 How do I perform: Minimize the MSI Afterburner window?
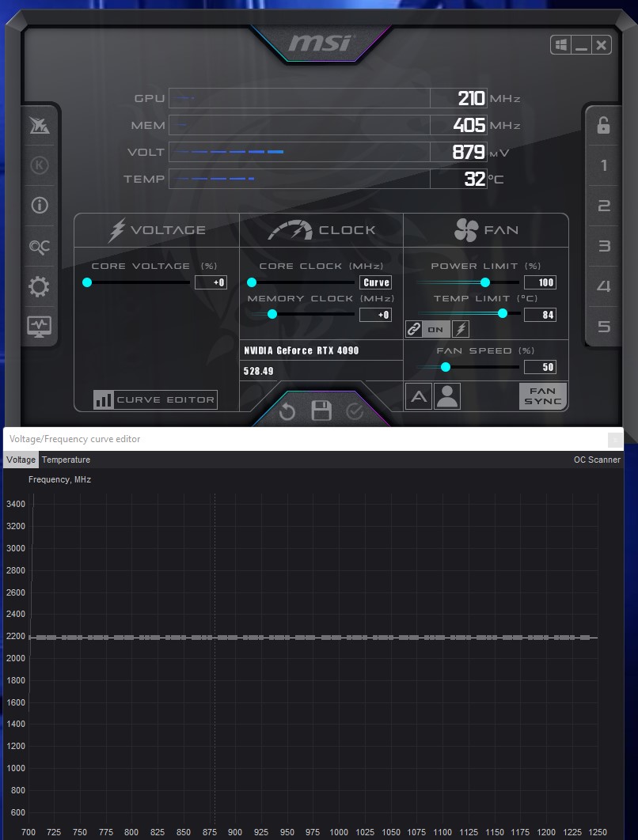pyautogui.click(x=581, y=45)
